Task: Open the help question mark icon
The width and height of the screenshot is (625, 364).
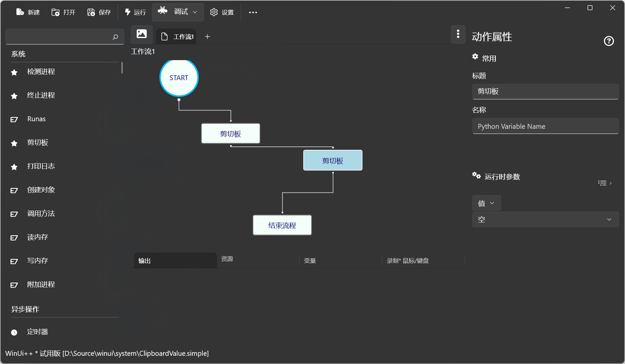Action: [609, 41]
